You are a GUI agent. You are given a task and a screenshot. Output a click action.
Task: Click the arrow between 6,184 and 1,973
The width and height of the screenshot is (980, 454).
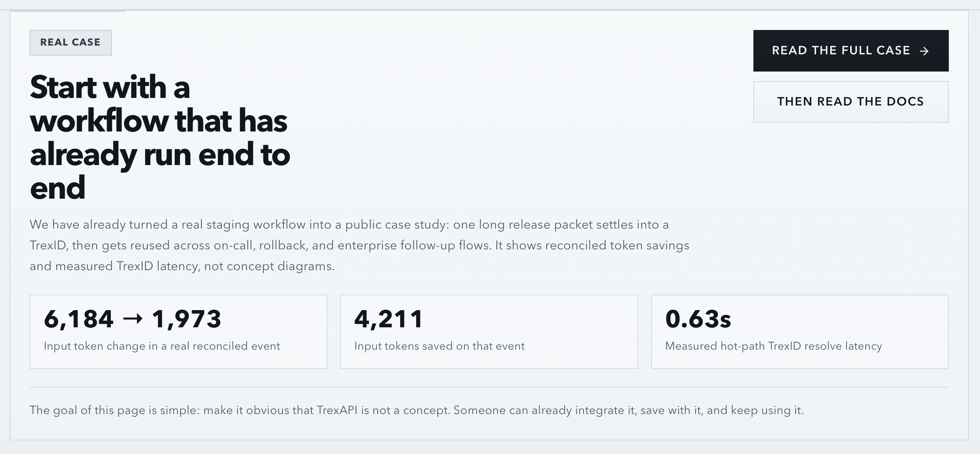click(133, 319)
